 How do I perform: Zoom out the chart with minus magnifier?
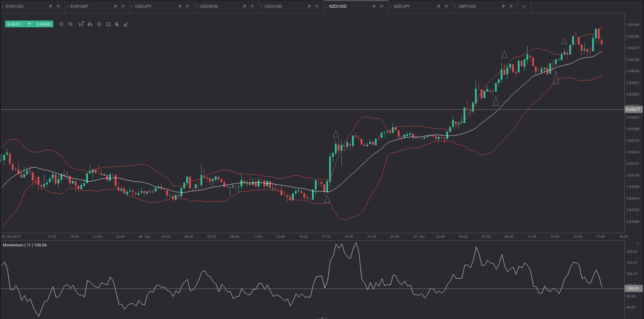point(61,24)
